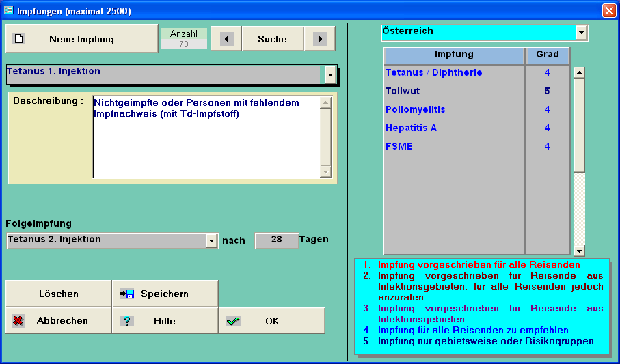Go to next record with right arrow
This screenshot has width=620, height=364.
click(x=319, y=39)
